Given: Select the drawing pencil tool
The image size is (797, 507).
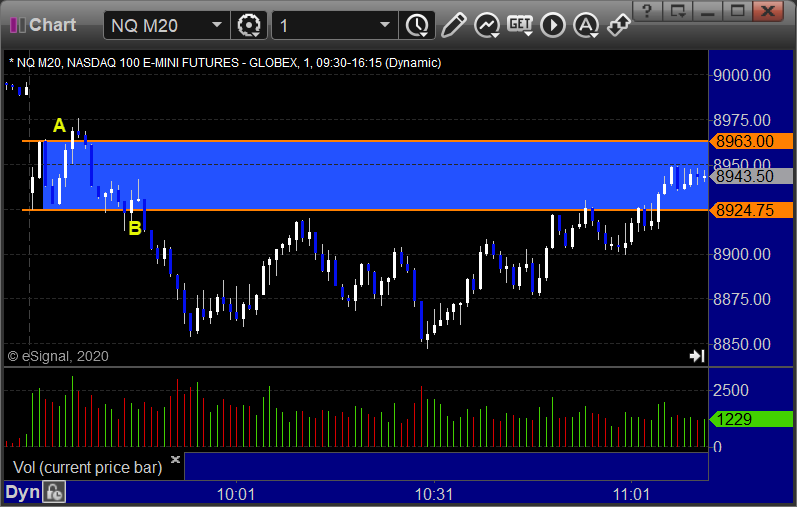Looking at the screenshot, I should tap(453, 24).
